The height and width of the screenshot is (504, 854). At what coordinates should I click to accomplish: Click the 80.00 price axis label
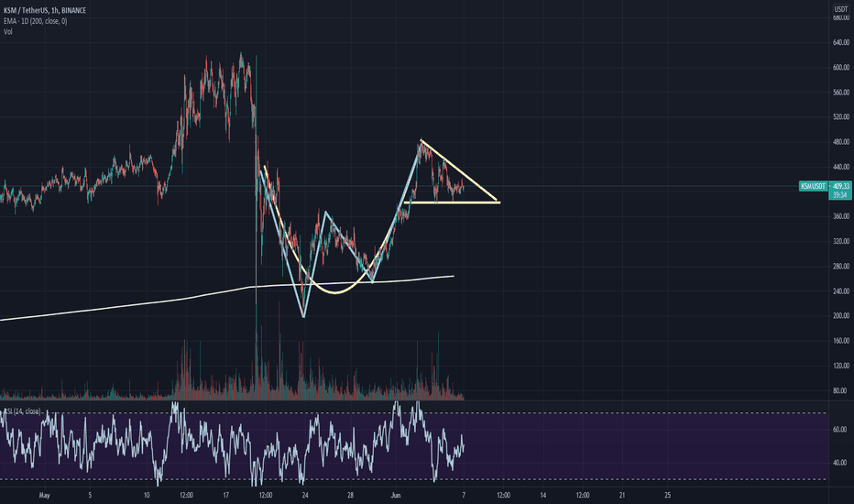(840, 390)
